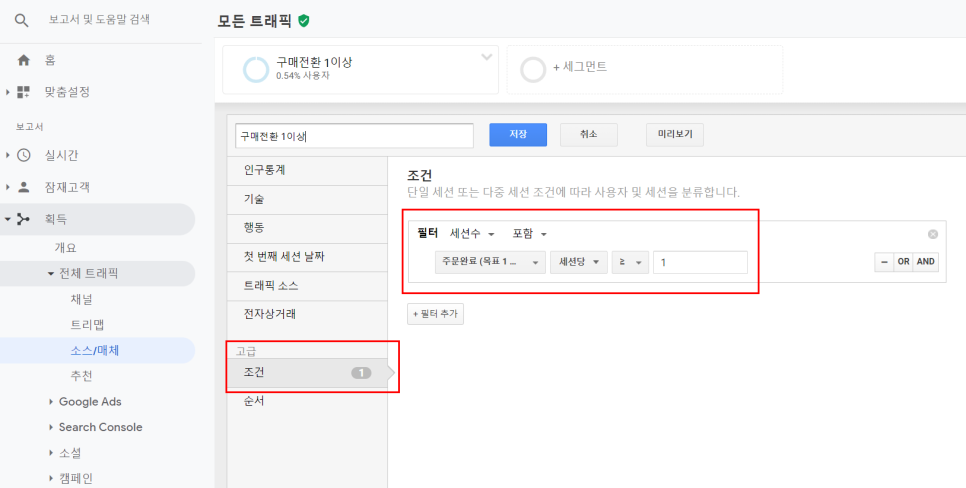The height and width of the screenshot is (488, 966).
Task: Click the 획득 acquisition icon
Action: coord(23,219)
